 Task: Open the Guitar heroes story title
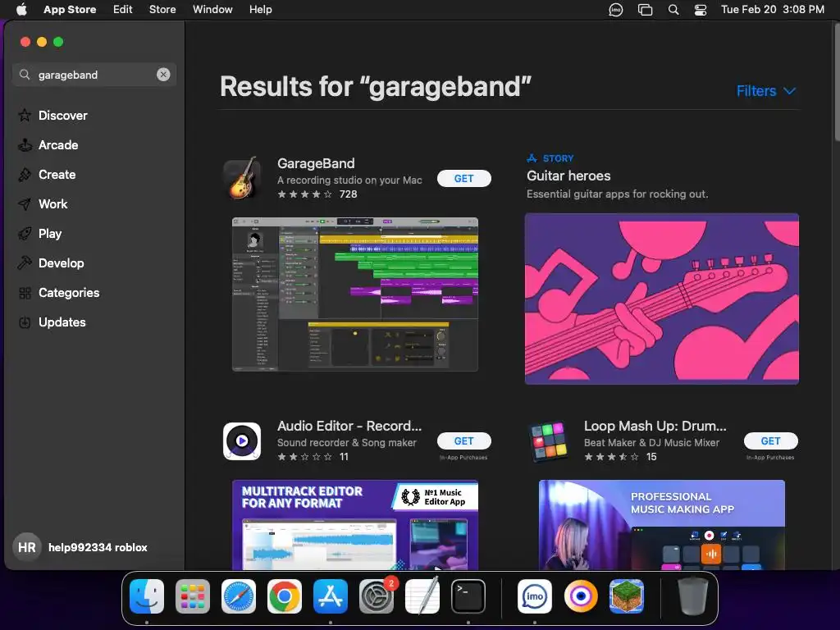click(568, 176)
